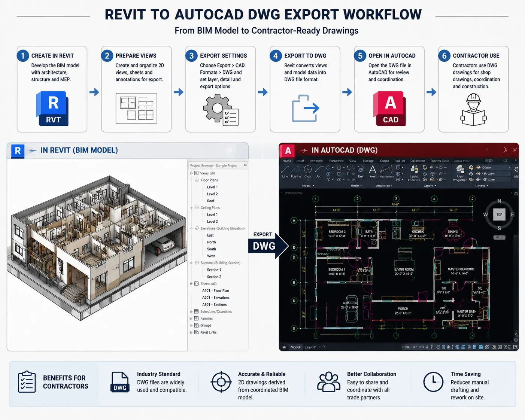
Task: Collapse the Views (all) tree node
Action: 191,173
